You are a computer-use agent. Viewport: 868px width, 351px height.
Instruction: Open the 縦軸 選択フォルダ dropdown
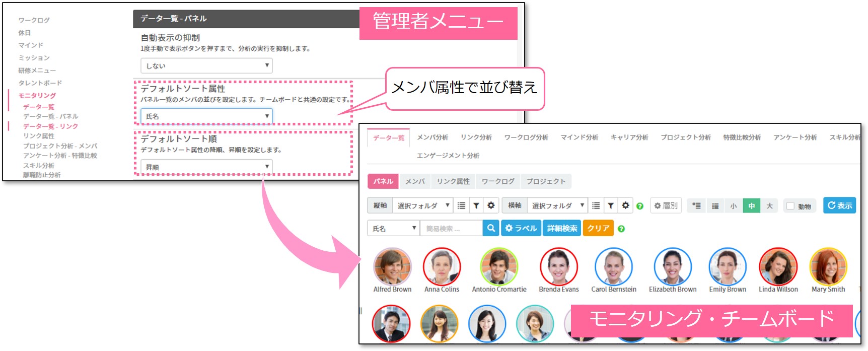(422, 205)
